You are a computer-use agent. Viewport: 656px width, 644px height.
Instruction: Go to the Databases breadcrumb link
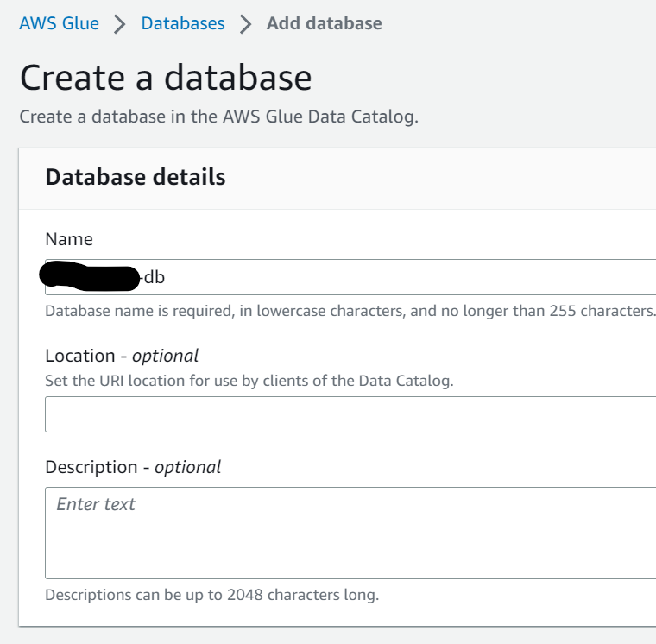click(x=183, y=23)
